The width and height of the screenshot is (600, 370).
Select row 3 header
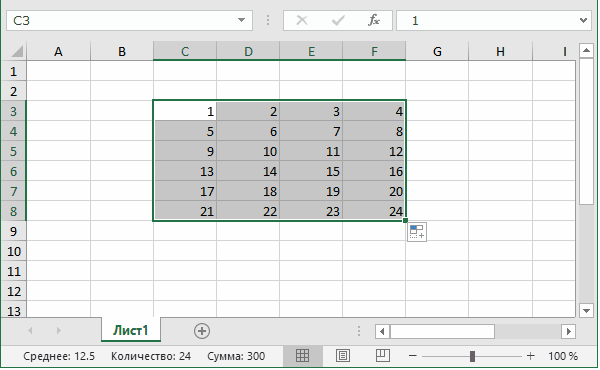(14, 111)
